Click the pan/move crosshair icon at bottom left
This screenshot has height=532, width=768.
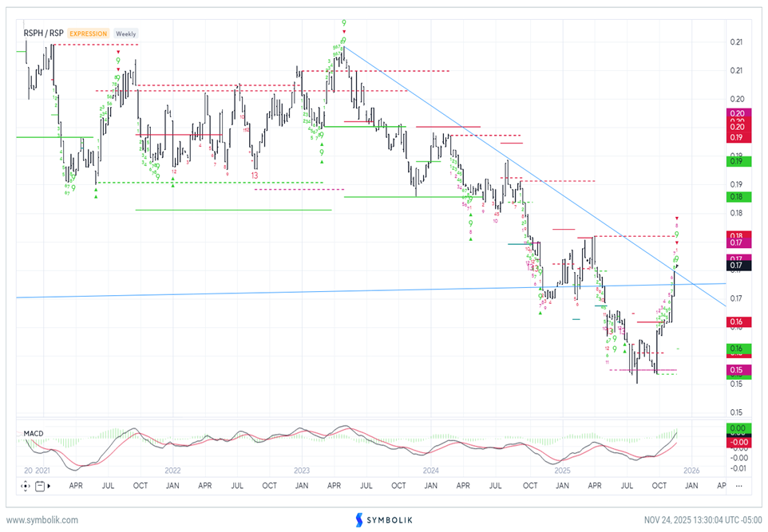pyautogui.click(x=24, y=484)
